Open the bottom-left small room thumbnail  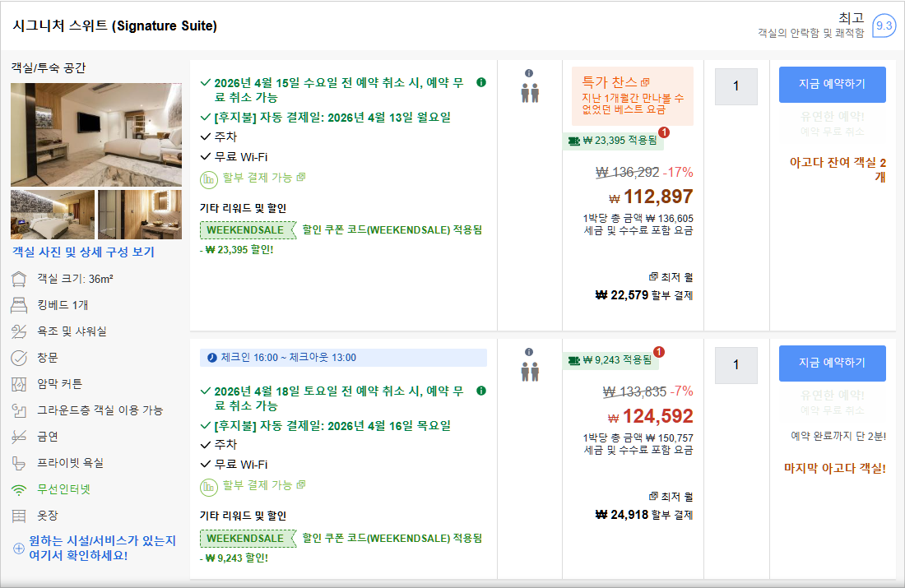[x=53, y=214]
